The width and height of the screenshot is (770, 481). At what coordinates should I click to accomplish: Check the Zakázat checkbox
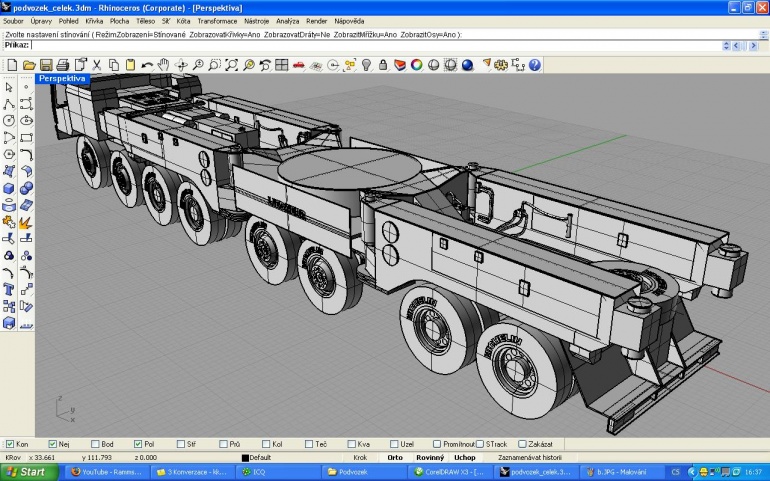[522, 444]
